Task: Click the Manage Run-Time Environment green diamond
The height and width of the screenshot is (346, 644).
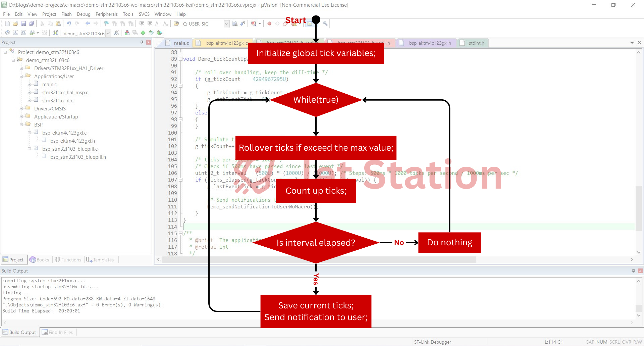Action: [143, 33]
